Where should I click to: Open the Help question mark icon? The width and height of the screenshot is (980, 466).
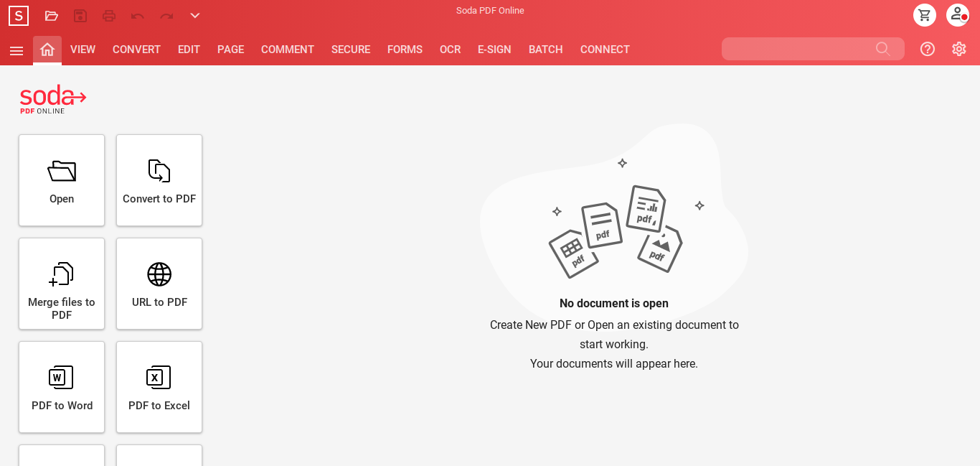pyautogui.click(x=928, y=49)
